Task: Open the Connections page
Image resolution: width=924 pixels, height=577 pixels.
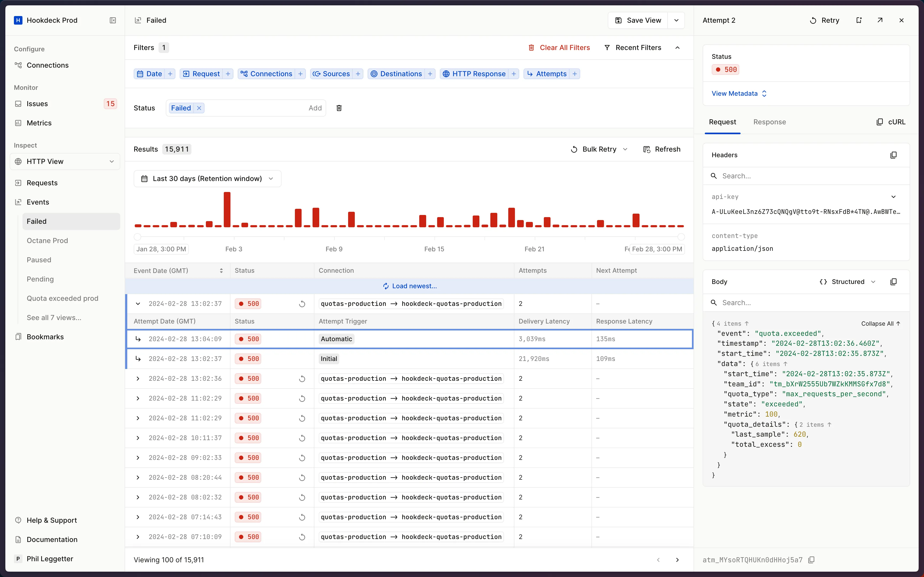Action: point(47,65)
